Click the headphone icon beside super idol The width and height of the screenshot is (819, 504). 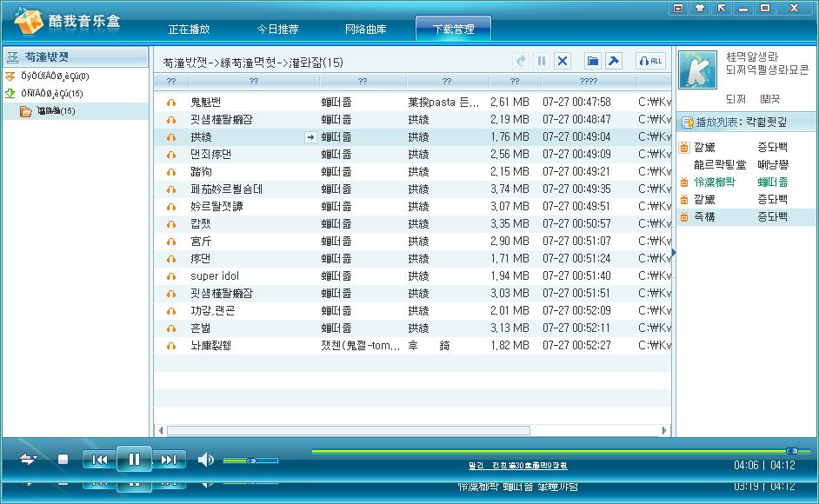point(170,276)
